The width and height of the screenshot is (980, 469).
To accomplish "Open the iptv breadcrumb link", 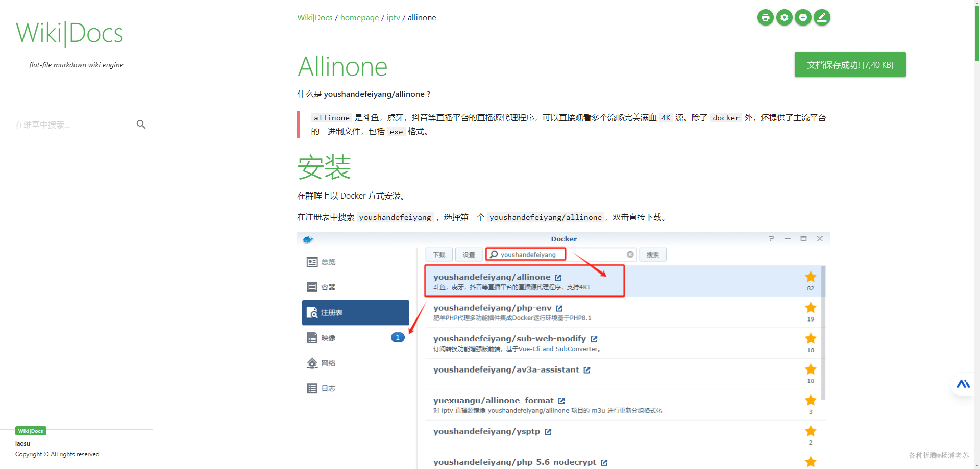I will click(x=393, y=17).
